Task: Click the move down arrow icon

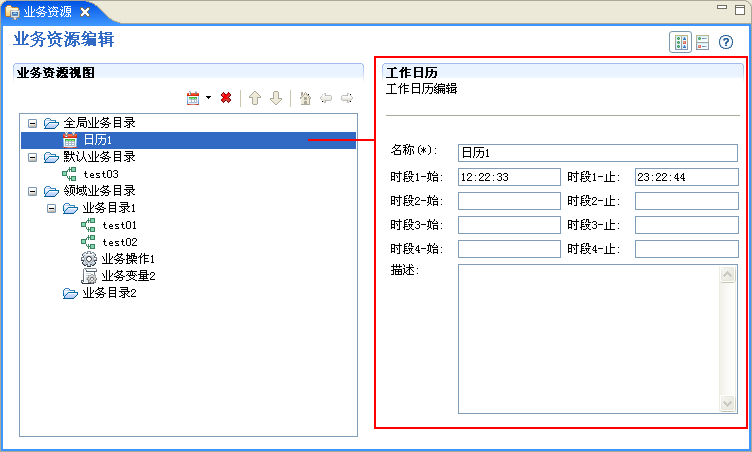Action: [275, 98]
